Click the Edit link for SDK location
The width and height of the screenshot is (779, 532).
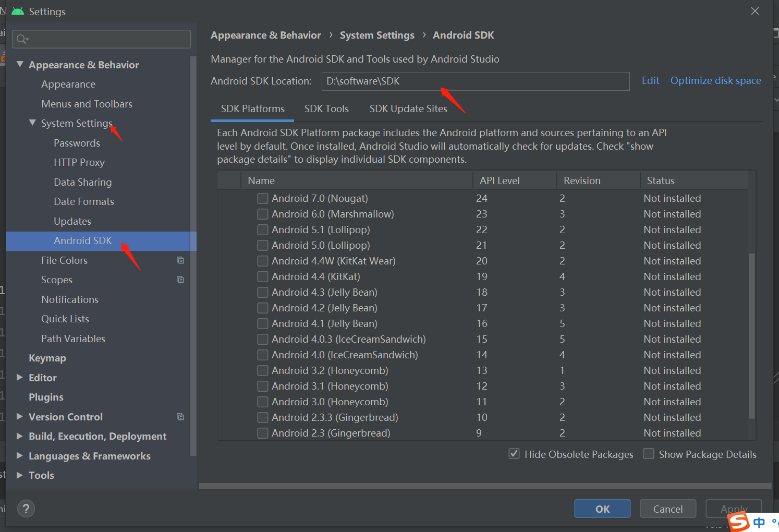click(650, 80)
